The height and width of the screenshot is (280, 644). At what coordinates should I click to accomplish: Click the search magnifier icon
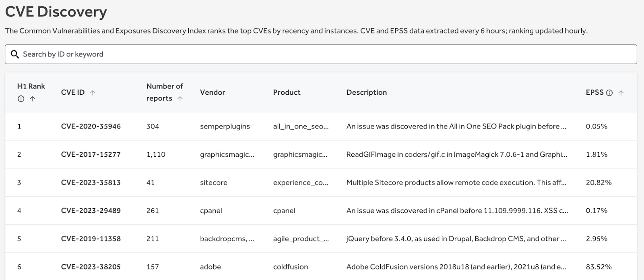15,54
